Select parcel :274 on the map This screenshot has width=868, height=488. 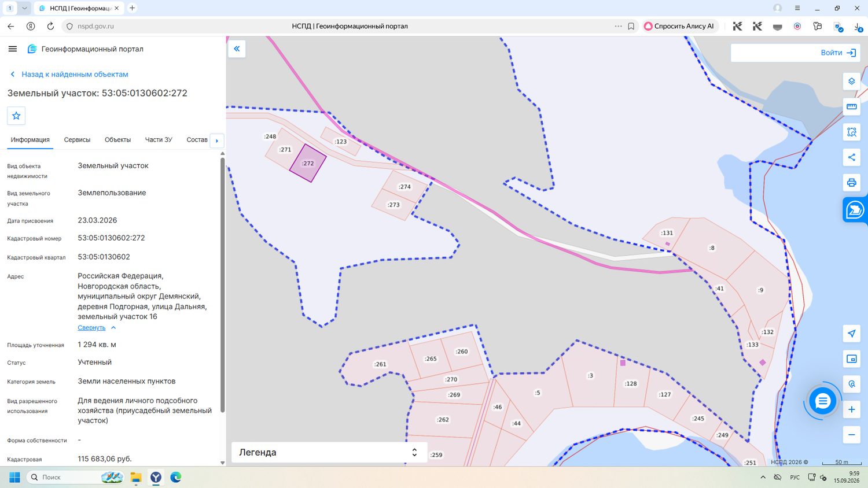[x=405, y=186]
